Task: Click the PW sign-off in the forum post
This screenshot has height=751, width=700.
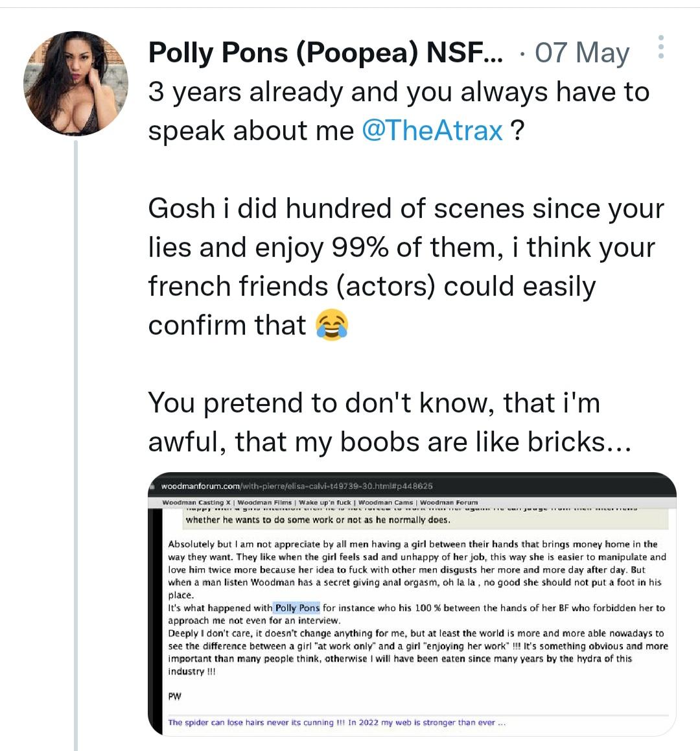Action: (x=174, y=696)
